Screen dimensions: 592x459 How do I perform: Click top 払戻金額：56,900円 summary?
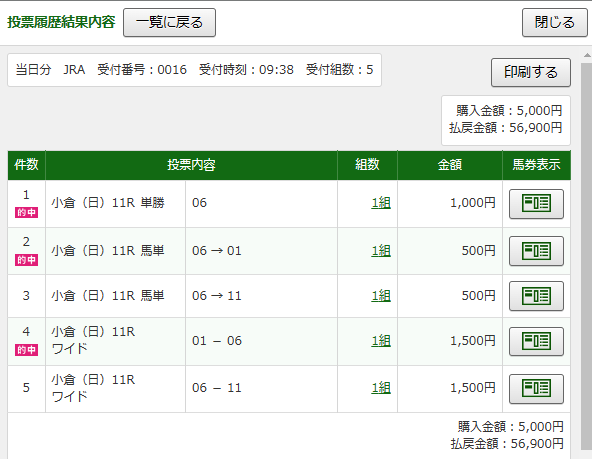[506, 128]
